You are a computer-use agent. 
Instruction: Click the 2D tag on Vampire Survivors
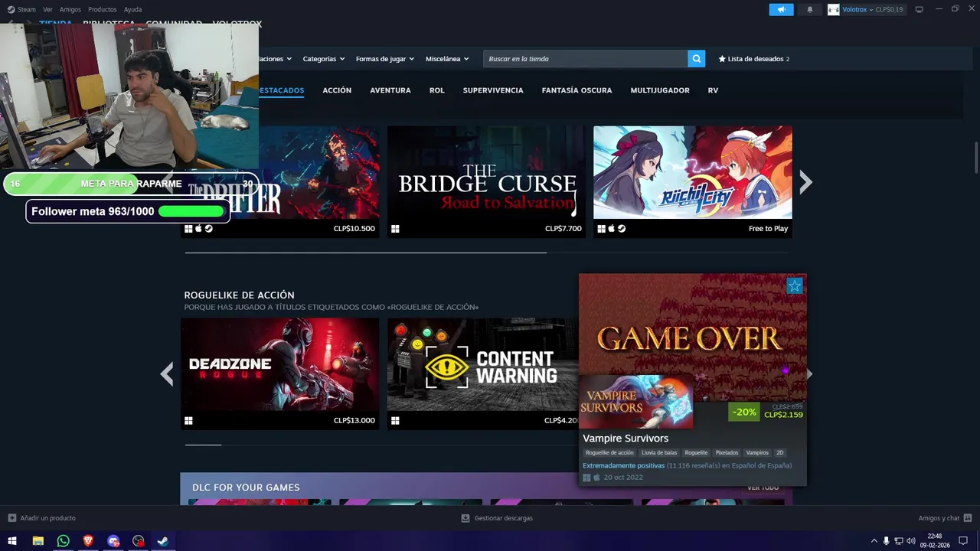[780, 453]
